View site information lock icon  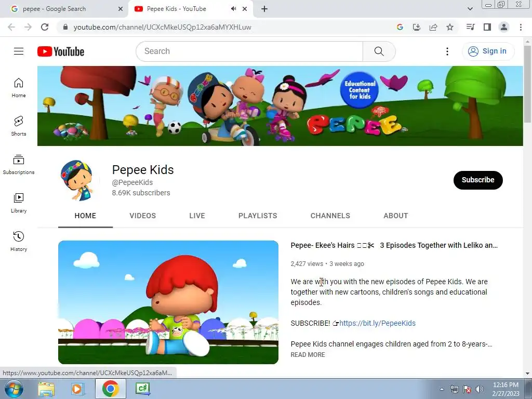65,27
